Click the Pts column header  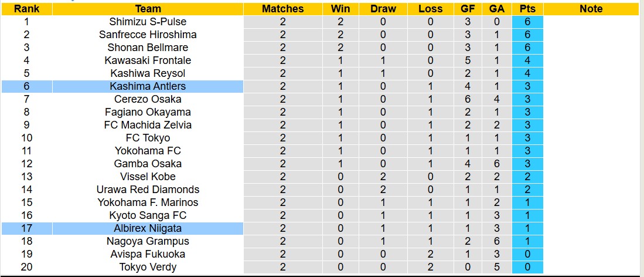[x=527, y=9]
